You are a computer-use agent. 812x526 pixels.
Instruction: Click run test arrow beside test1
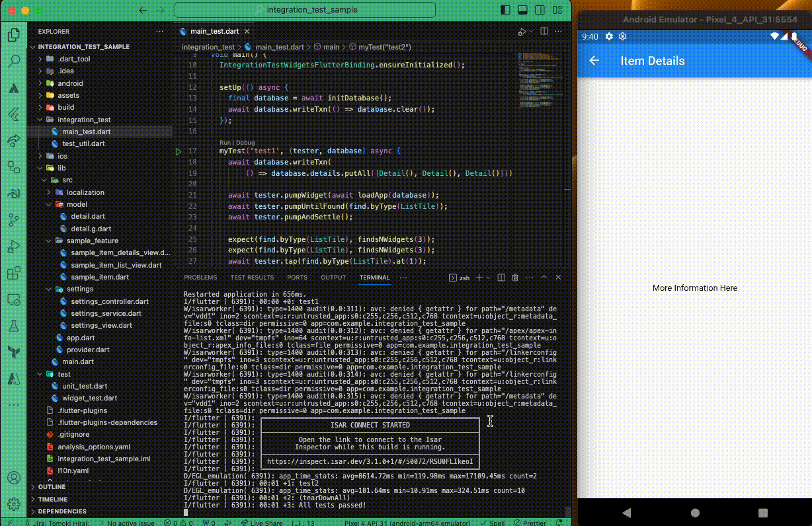pyautogui.click(x=178, y=151)
